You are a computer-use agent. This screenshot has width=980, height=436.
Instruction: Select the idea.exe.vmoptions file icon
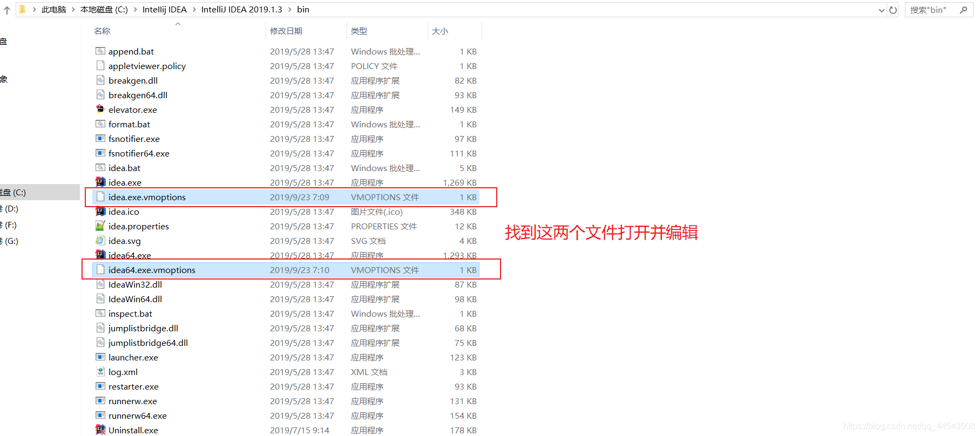pos(100,197)
